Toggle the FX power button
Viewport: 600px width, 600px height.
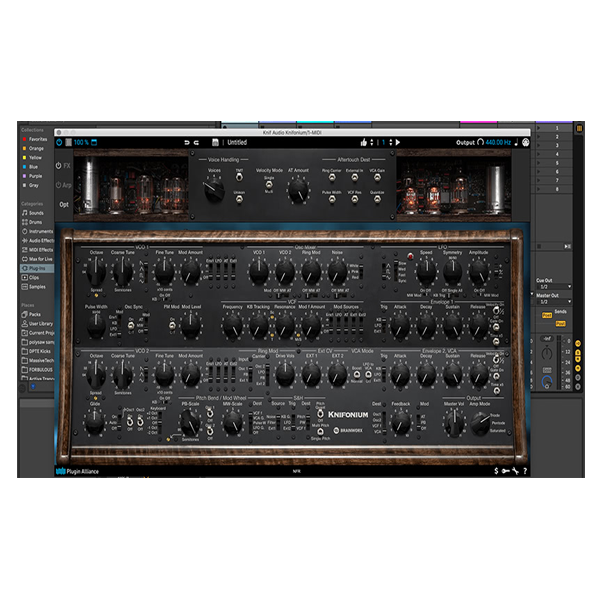59,166
